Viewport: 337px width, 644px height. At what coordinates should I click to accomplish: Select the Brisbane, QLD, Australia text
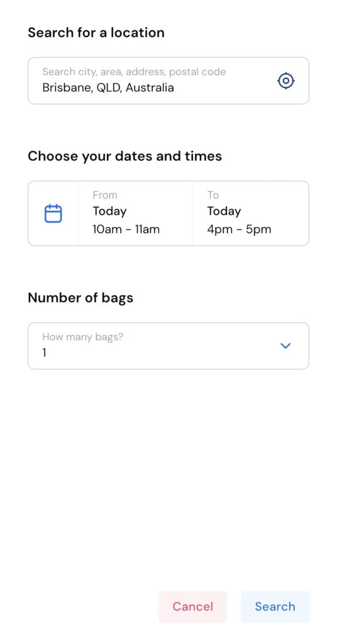(108, 87)
